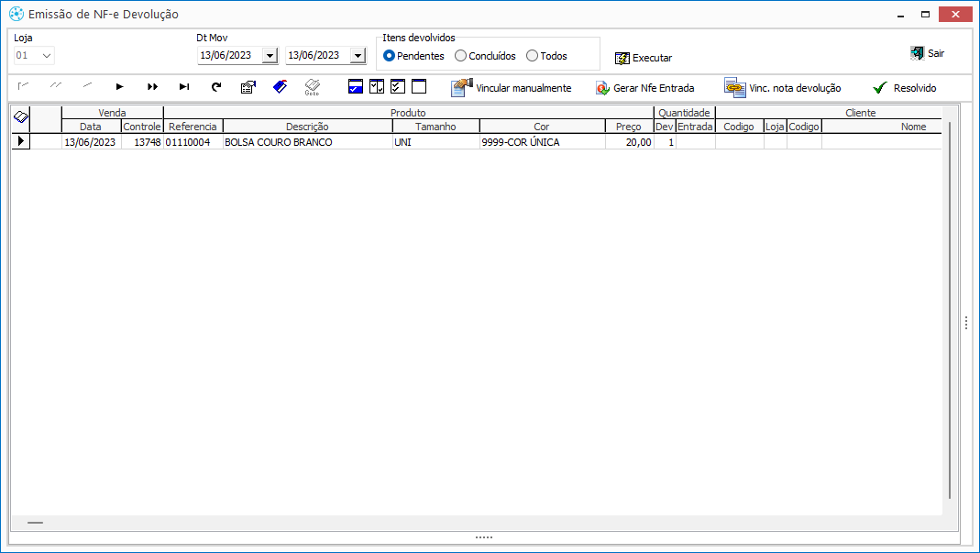
Task: Click the cell 01110004
Action: pyautogui.click(x=193, y=142)
